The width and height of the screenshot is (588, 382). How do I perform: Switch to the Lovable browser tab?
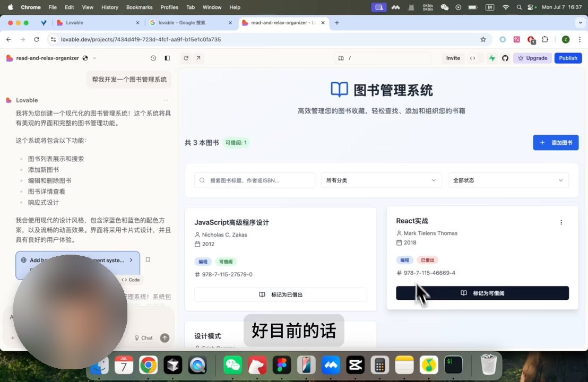[x=98, y=23]
